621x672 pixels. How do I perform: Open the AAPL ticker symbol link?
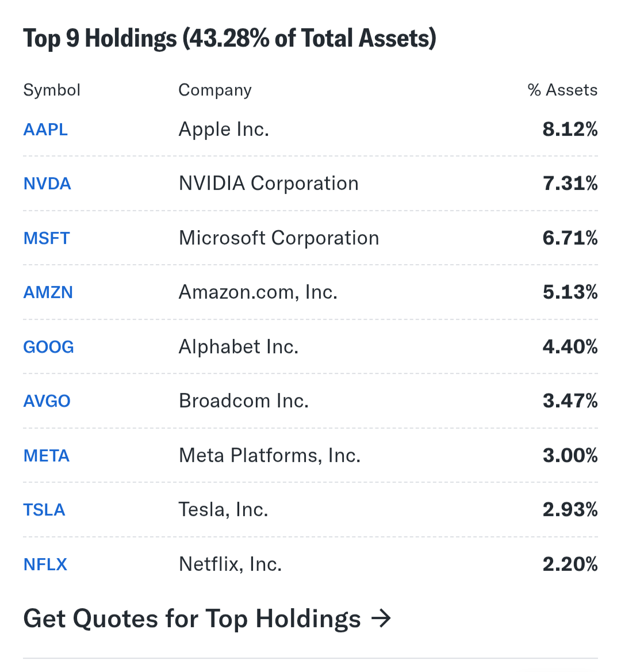pos(45,129)
